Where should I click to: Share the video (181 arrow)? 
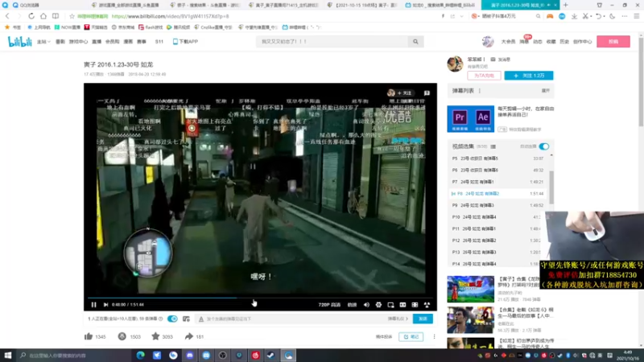194,336
